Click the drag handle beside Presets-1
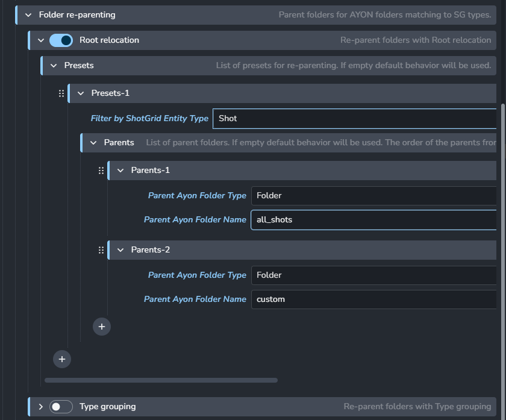The width and height of the screenshot is (506, 420). pos(61,93)
